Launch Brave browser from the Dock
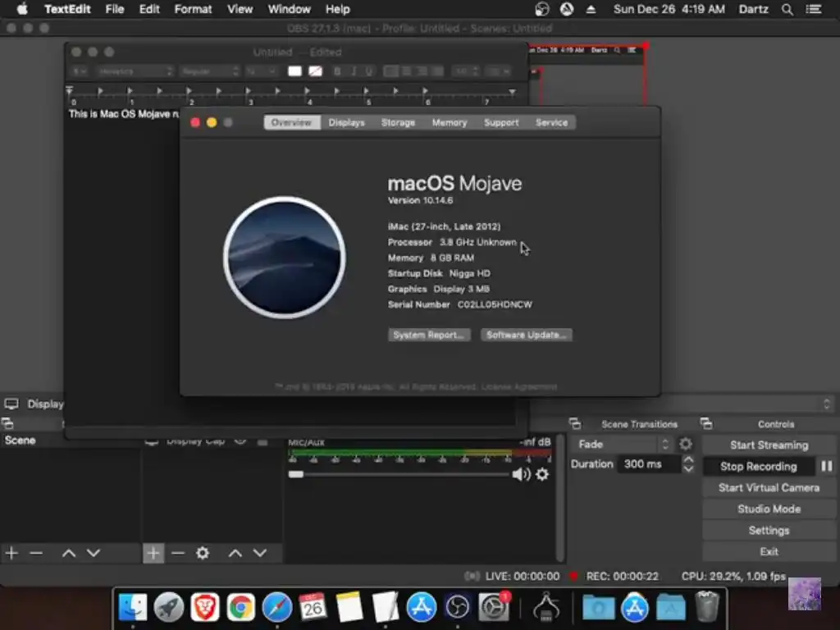Screen dimensions: 840x630 pyautogui.click(x=204, y=608)
